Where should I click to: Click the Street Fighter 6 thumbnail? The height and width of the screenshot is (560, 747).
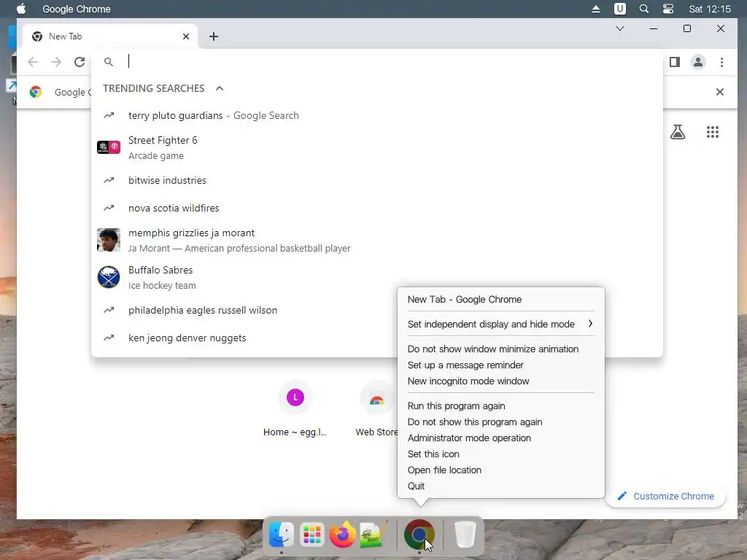tap(109, 147)
